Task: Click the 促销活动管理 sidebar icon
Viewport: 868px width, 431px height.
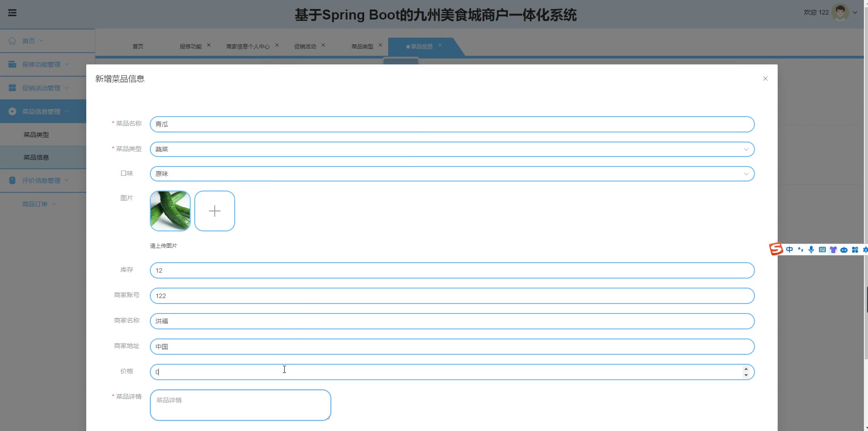Action: coord(12,88)
